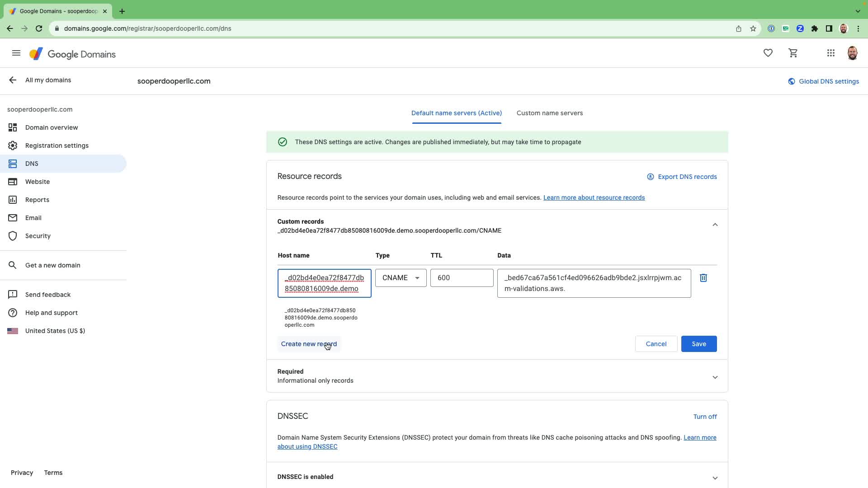The height and width of the screenshot is (488, 868).
Task: Collapse the Custom records section
Action: [715, 225]
